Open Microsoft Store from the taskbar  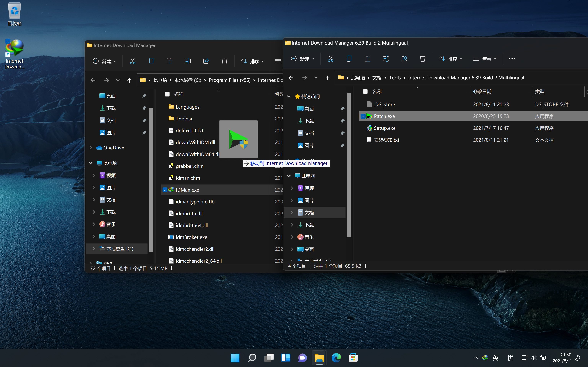[353, 358]
